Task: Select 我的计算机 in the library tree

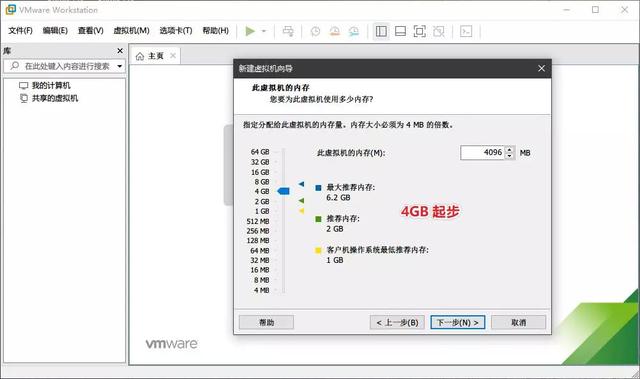Action: [45, 86]
